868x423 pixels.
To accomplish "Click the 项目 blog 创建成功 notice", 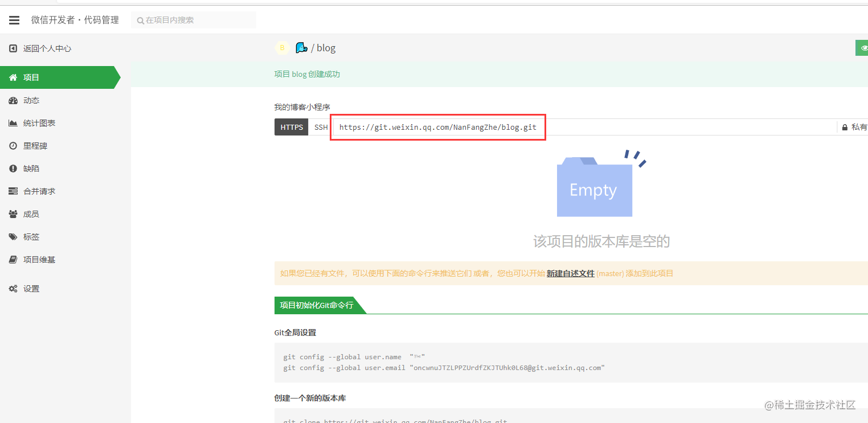I will pos(307,74).
